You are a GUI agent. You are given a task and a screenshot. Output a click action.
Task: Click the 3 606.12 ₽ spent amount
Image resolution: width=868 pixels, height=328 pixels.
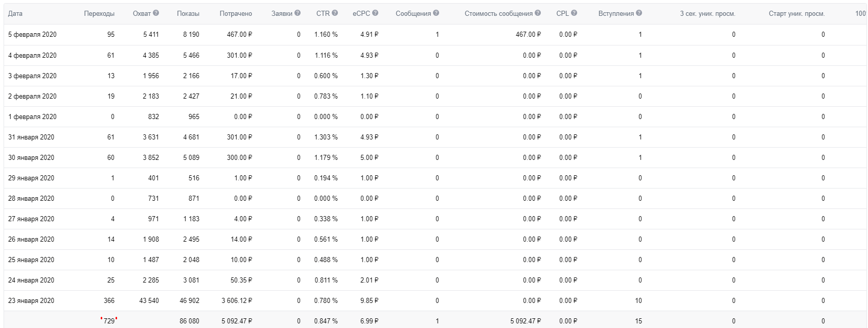tap(237, 301)
